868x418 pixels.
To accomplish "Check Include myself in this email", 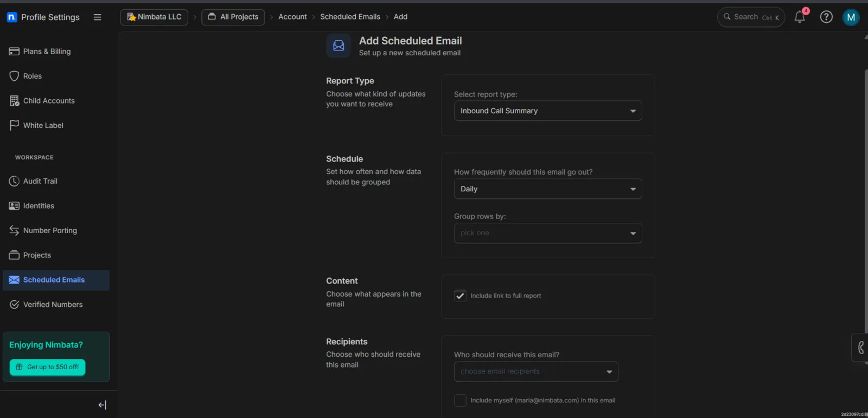I will [460, 401].
